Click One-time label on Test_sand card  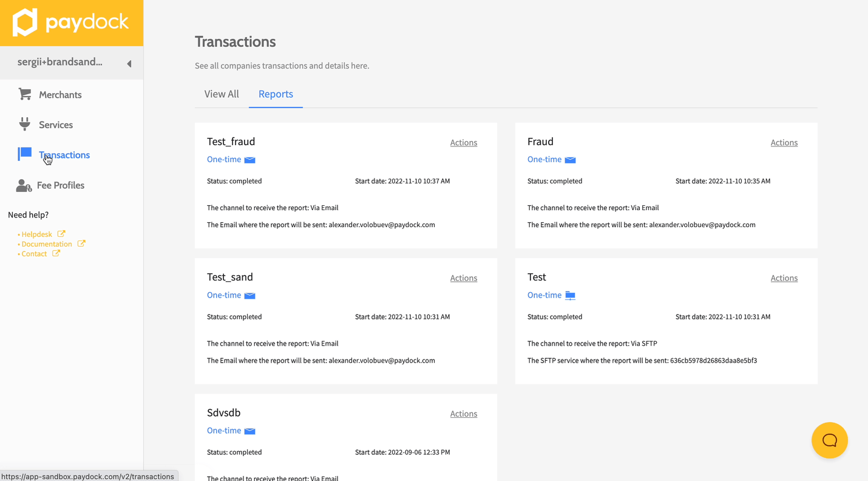224,295
